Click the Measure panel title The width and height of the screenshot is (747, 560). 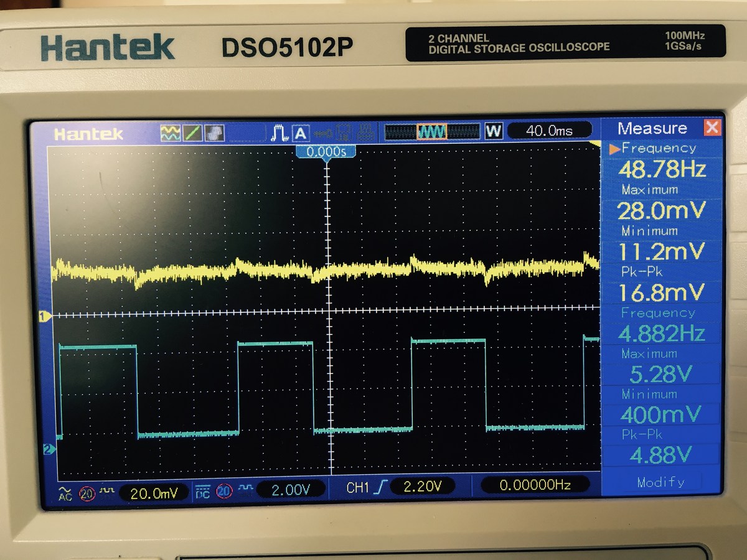tap(652, 128)
